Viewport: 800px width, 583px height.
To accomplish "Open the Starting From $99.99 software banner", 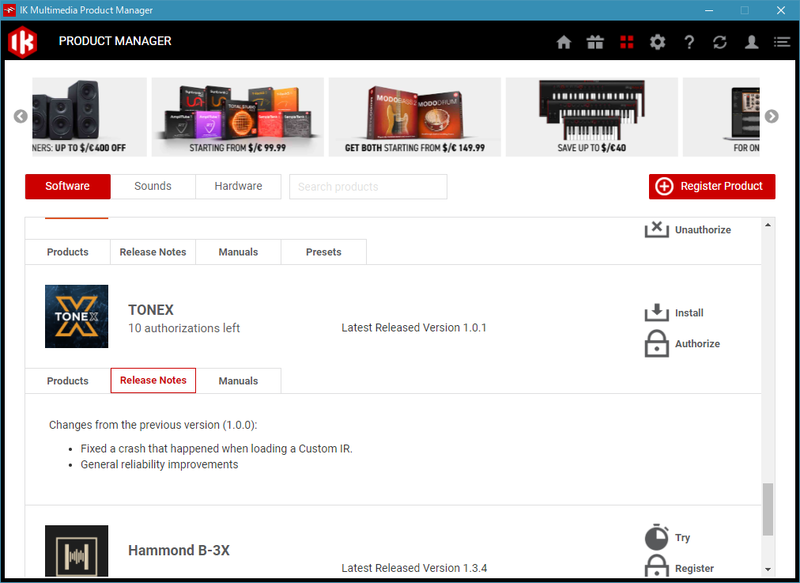I will coord(238,117).
